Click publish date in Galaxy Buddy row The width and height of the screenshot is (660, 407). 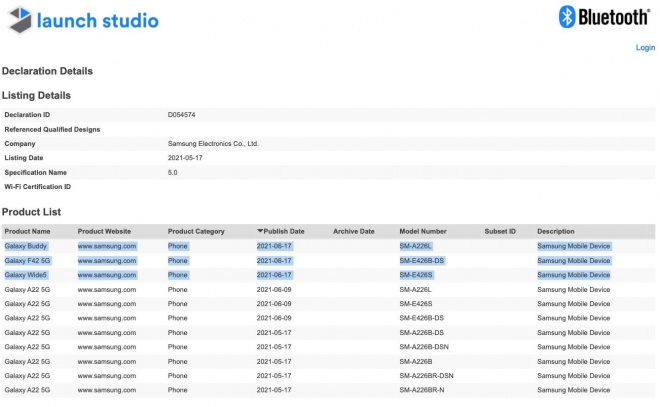click(x=274, y=246)
